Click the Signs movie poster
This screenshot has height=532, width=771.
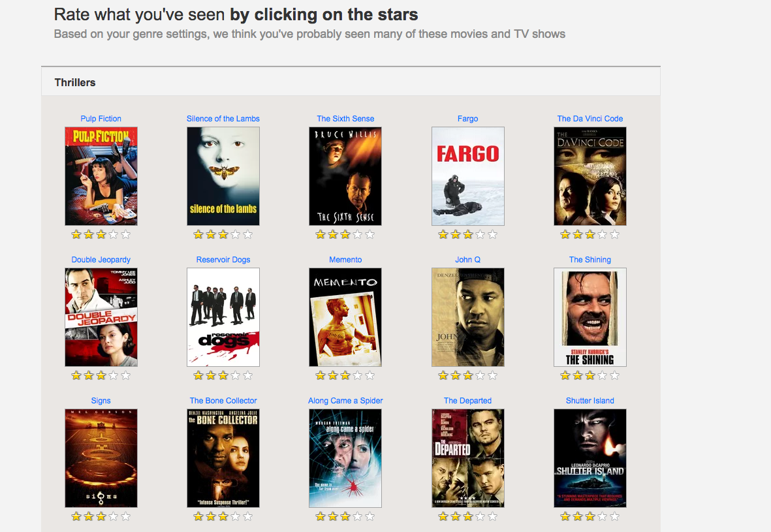[x=101, y=458]
